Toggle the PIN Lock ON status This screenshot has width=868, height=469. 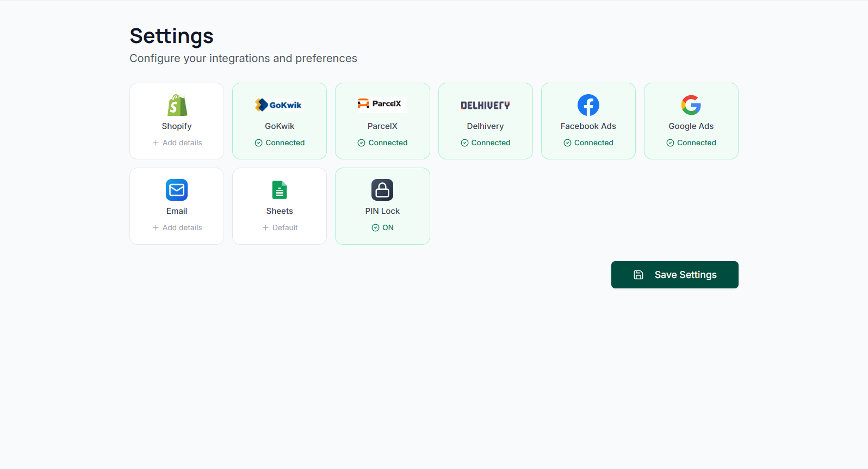[x=383, y=228]
